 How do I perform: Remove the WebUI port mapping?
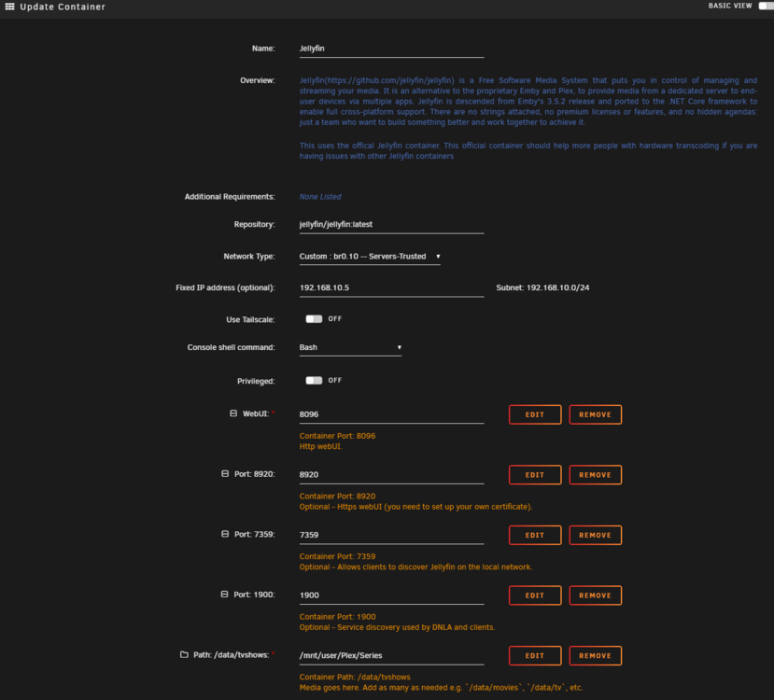(x=596, y=414)
